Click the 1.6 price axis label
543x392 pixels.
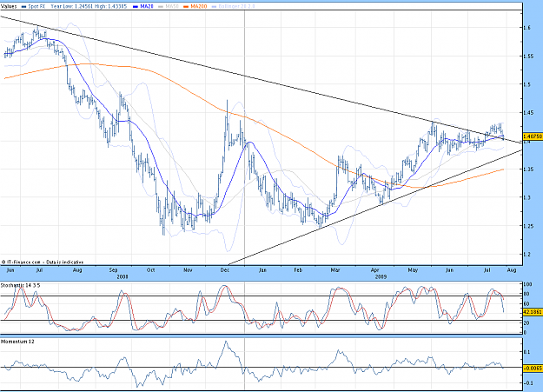click(x=527, y=28)
